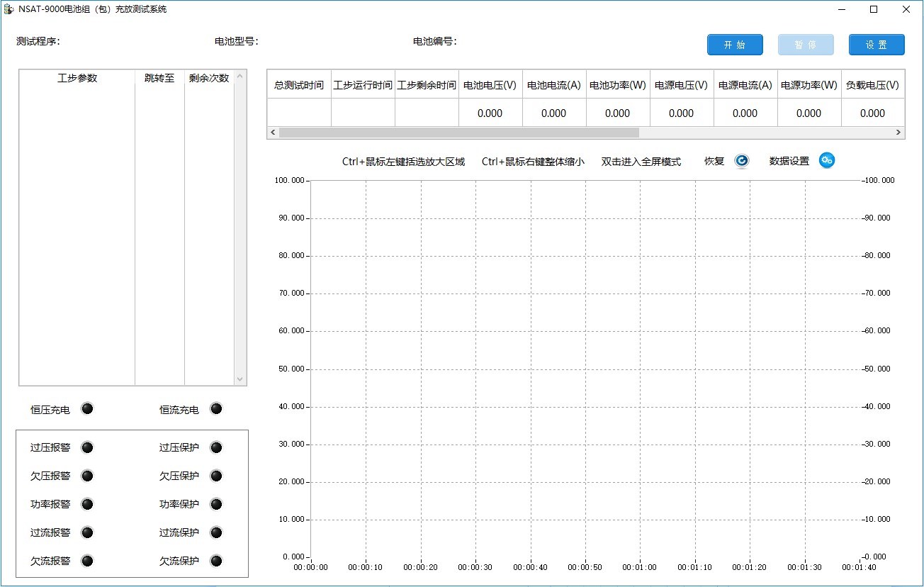Image resolution: width=924 pixels, height=587 pixels.
Task: Click down arrow of 工步参数 list scrollbar
Action: (x=240, y=379)
